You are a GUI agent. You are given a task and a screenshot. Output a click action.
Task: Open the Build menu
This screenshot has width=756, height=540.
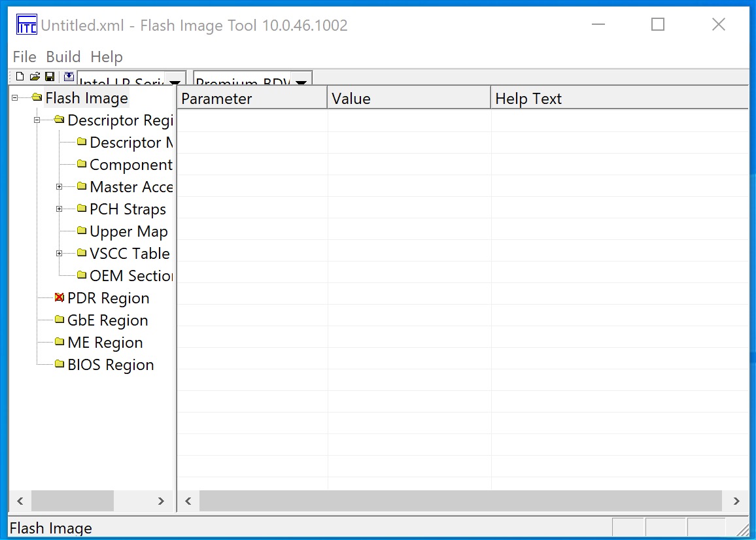pyautogui.click(x=63, y=57)
